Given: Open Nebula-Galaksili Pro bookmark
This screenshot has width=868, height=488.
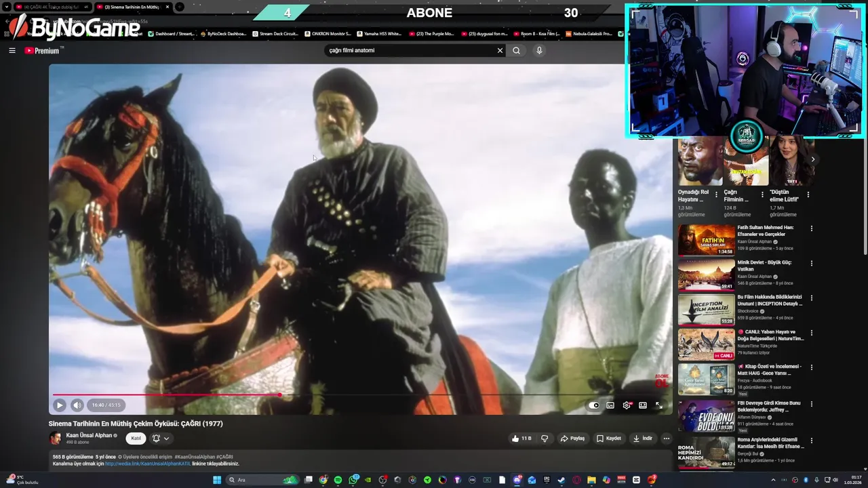Looking at the screenshot, I should pos(589,33).
